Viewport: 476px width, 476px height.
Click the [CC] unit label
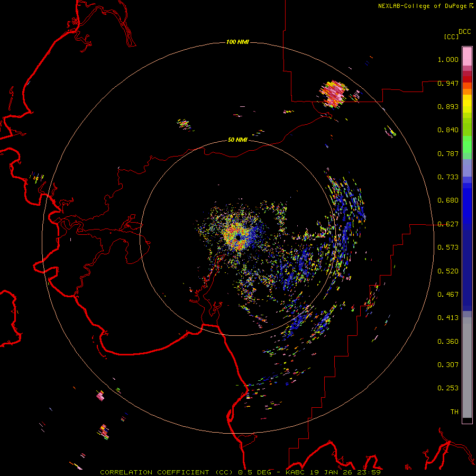coord(451,36)
